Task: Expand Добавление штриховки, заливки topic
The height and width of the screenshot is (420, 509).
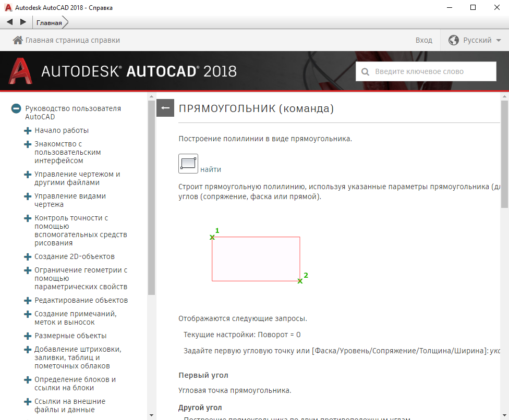Action: (x=28, y=350)
